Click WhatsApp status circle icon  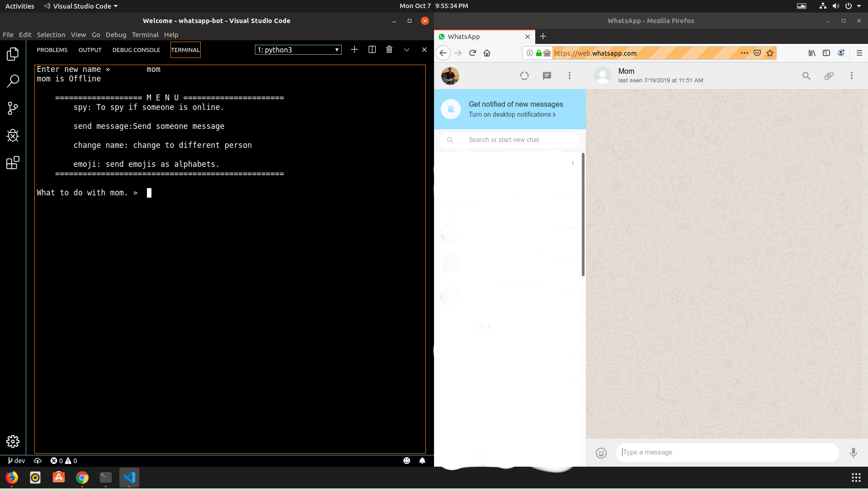(524, 76)
